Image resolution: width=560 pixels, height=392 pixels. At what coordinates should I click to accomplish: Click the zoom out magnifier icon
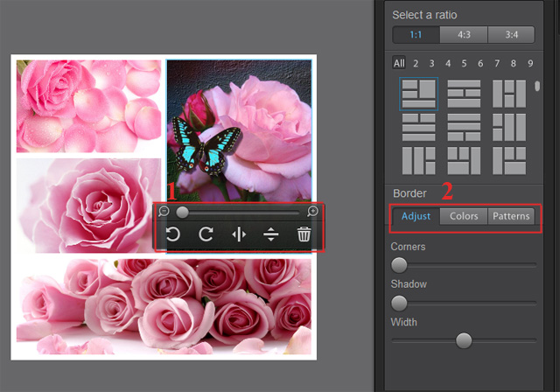(x=164, y=212)
